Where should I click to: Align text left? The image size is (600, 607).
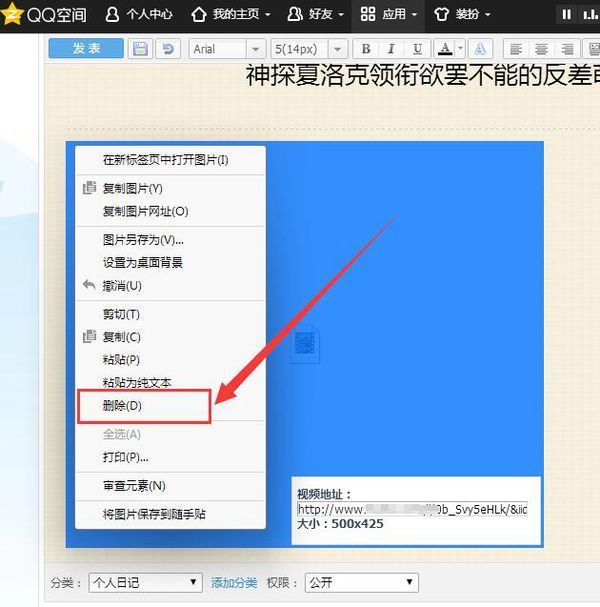[516, 49]
